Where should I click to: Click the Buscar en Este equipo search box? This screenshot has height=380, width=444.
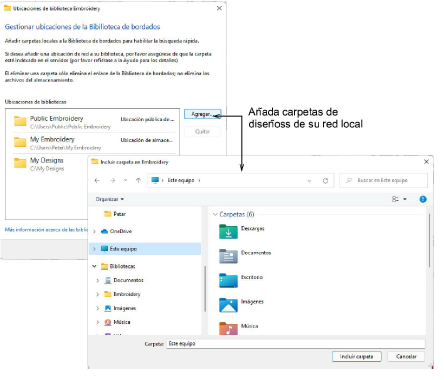383,180
